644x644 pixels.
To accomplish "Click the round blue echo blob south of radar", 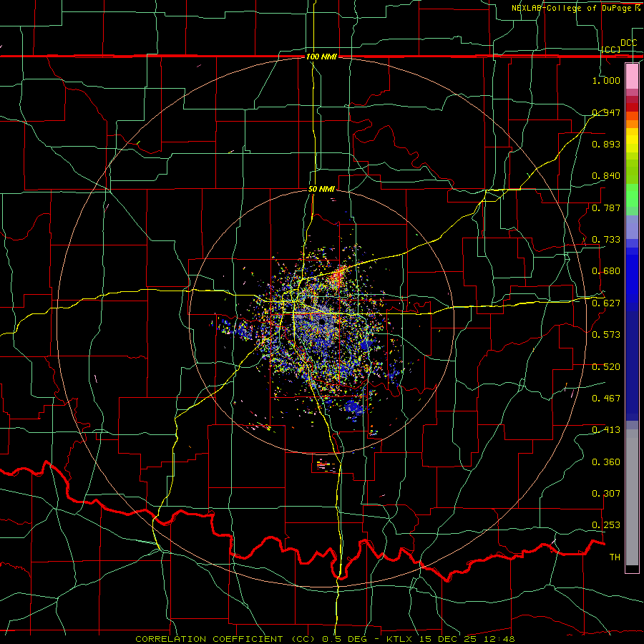I will coord(353,407).
